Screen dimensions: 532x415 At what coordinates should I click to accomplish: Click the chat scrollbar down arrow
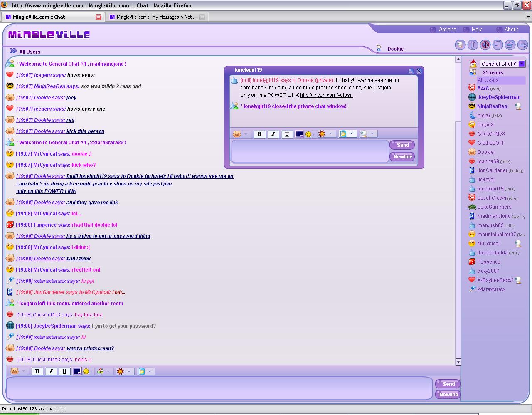coord(458,362)
